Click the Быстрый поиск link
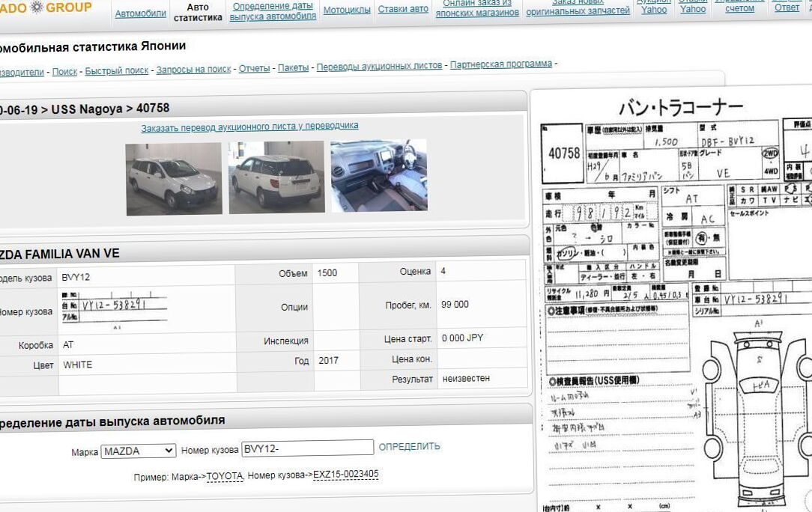Image resolution: width=812 pixels, height=512 pixels. click(117, 71)
